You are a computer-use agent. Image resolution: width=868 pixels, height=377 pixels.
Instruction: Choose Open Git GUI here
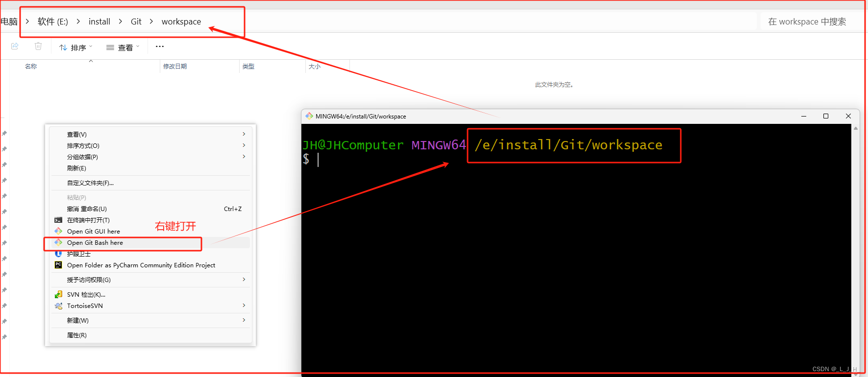(150, 231)
